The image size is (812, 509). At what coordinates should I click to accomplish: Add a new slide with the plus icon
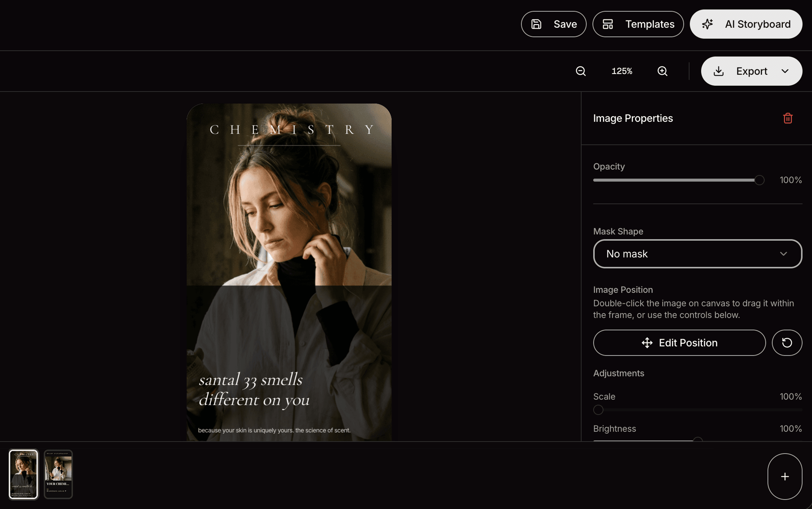785,477
